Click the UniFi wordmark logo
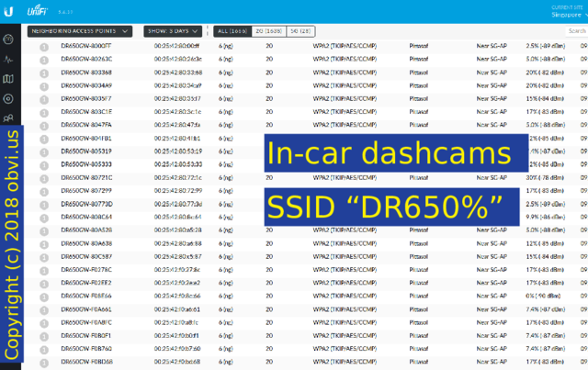The height and width of the screenshot is (370, 588). [x=37, y=11]
